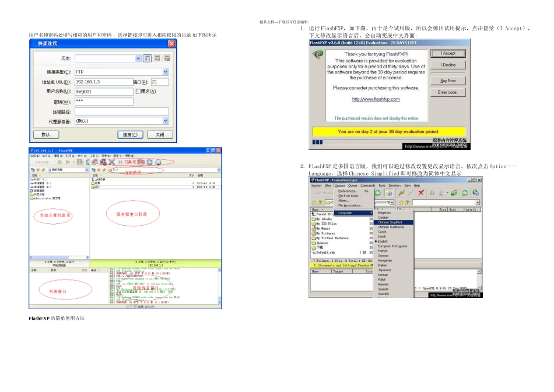Click the globe icon in Chinese FlashFXP toolbar
Image resolution: width=554 pixels, height=392 pixels.
[x=158, y=162]
